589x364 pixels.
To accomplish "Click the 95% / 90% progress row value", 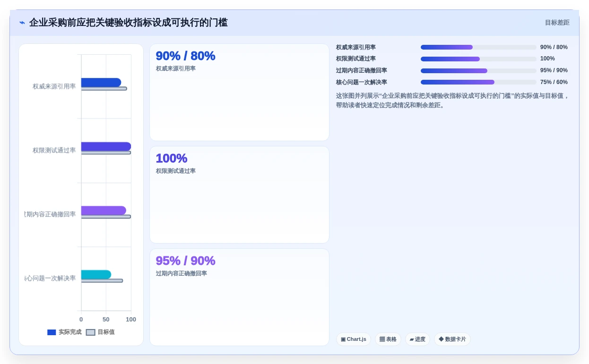I will click(x=554, y=70).
